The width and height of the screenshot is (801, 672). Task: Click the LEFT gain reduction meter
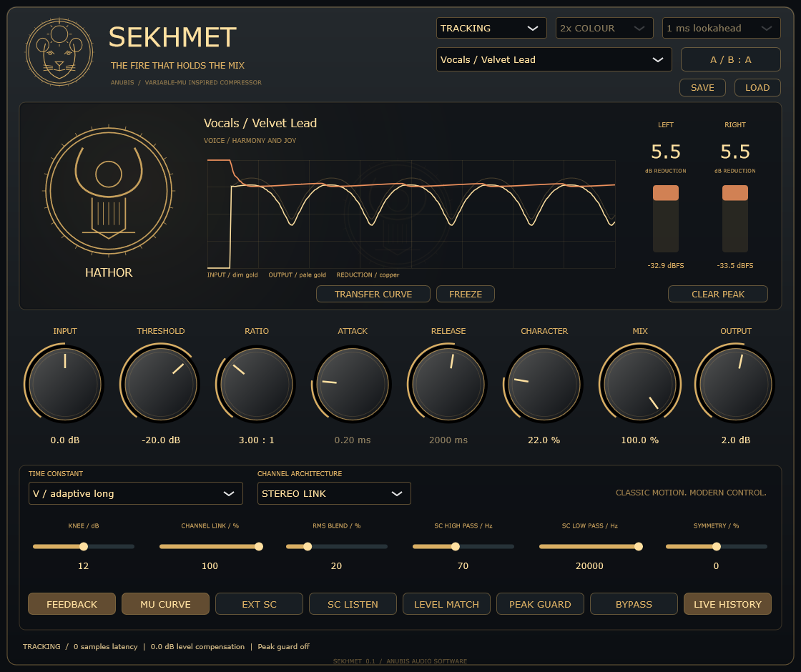click(666, 219)
